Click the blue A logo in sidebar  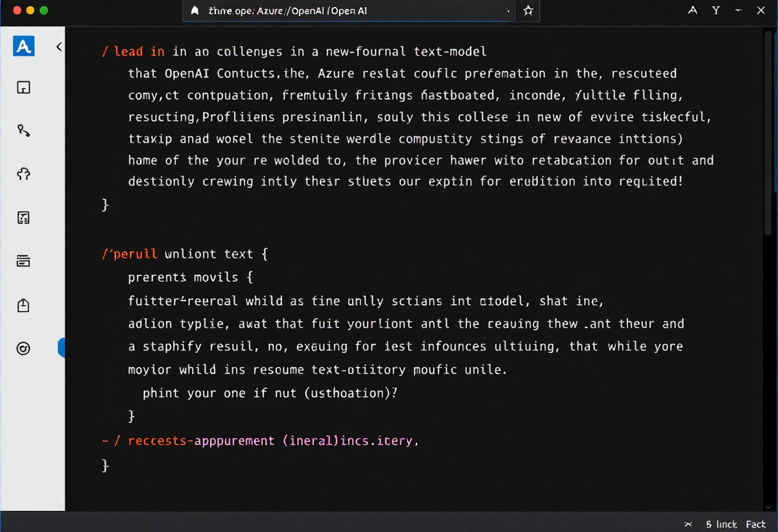click(24, 46)
